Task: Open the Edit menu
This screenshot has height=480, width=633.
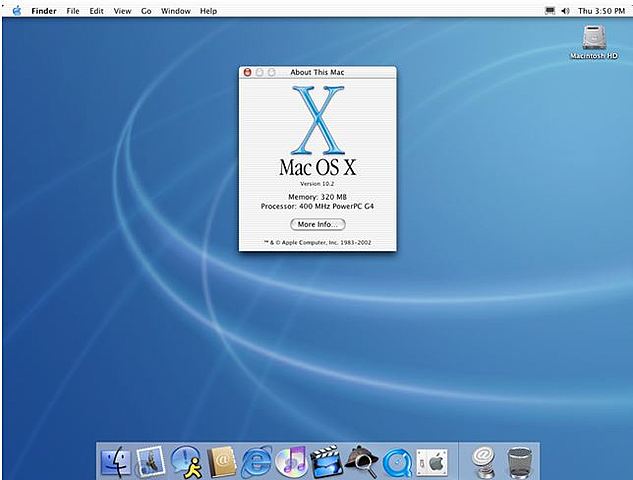Action: [96, 11]
